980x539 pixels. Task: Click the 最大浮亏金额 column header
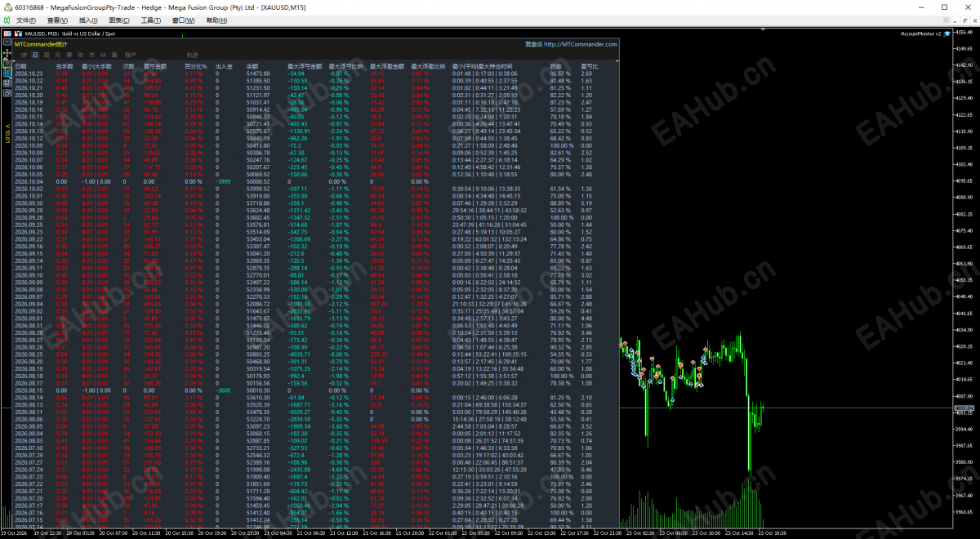(x=304, y=66)
